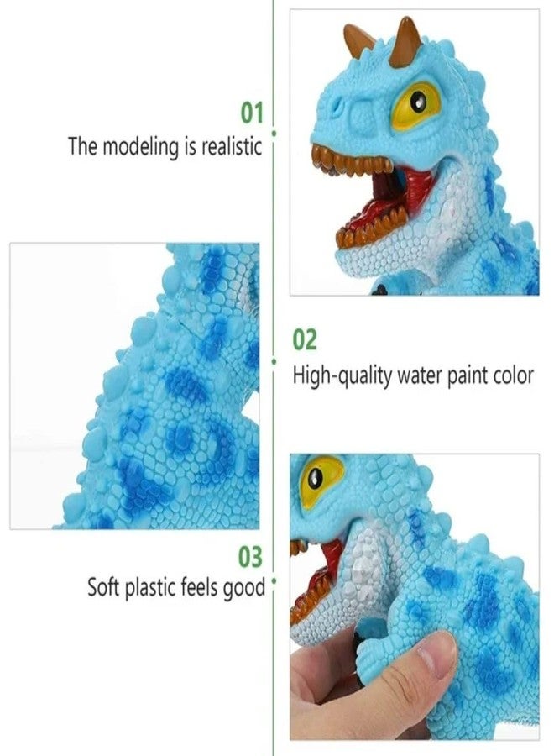Click 'High-quality water paint color' text
Viewport: 554px width, 756px height.
(x=413, y=375)
